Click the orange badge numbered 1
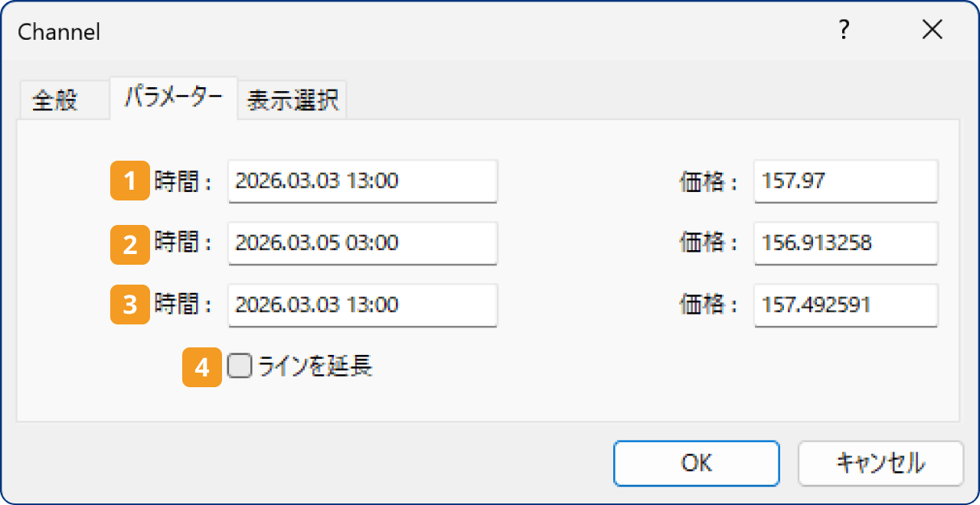This screenshot has width=980, height=505. [129, 181]
